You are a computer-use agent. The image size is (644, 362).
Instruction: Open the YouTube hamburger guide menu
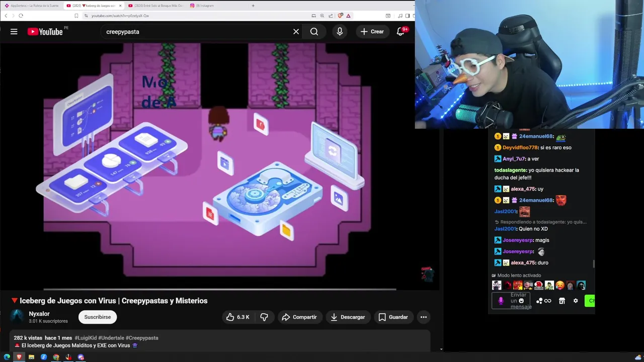[14, 32]
